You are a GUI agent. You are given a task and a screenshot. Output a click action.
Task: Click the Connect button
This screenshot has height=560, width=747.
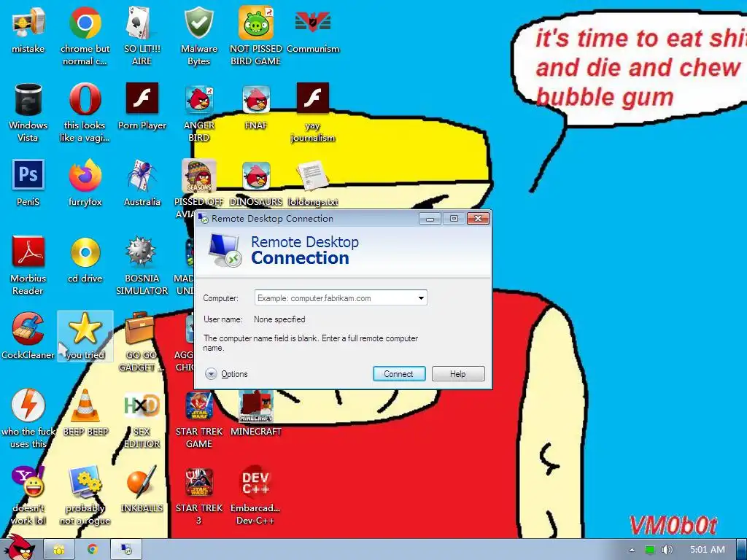click(399, 374)
